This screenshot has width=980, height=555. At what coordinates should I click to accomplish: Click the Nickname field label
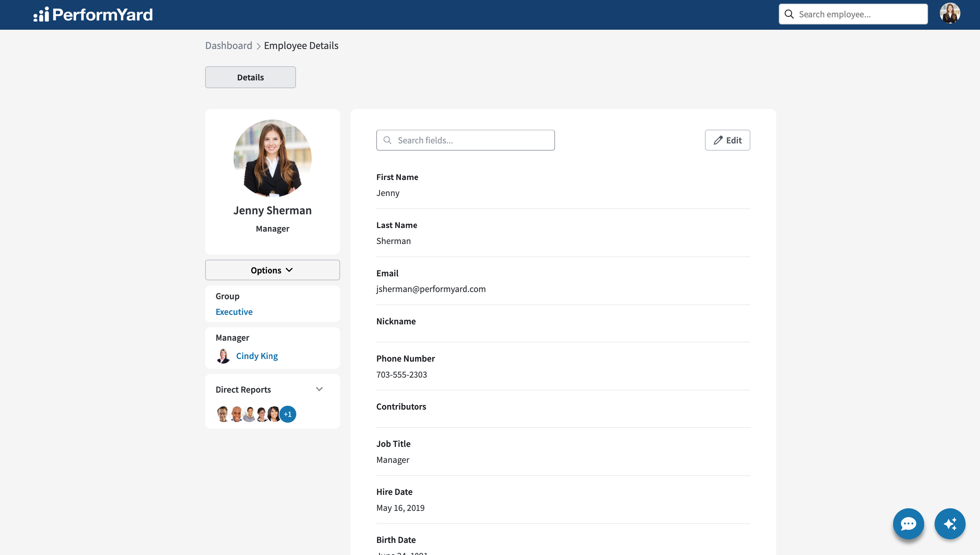tap(396, 321)
